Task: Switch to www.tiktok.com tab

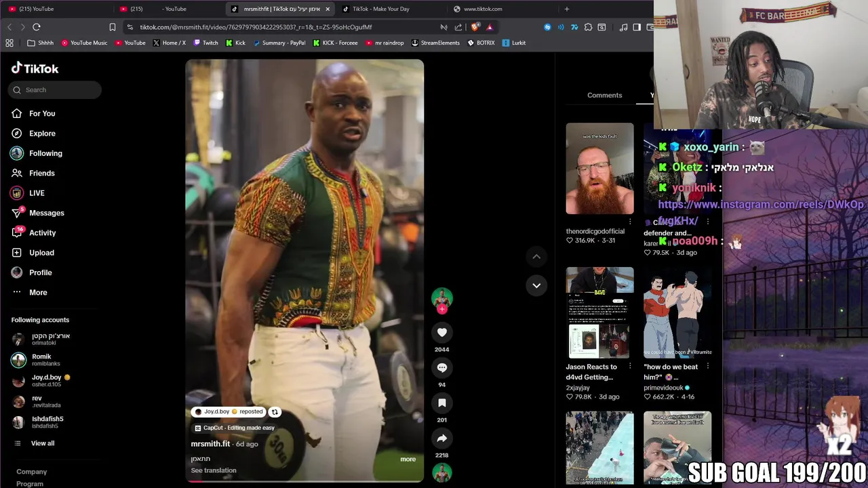Action: coord(503,9)
